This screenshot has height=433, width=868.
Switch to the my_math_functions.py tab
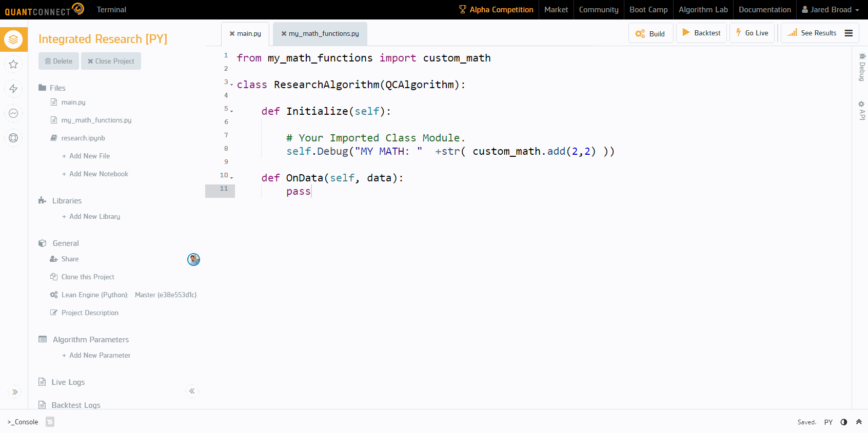pyautogui.click(x=324, y=34)
